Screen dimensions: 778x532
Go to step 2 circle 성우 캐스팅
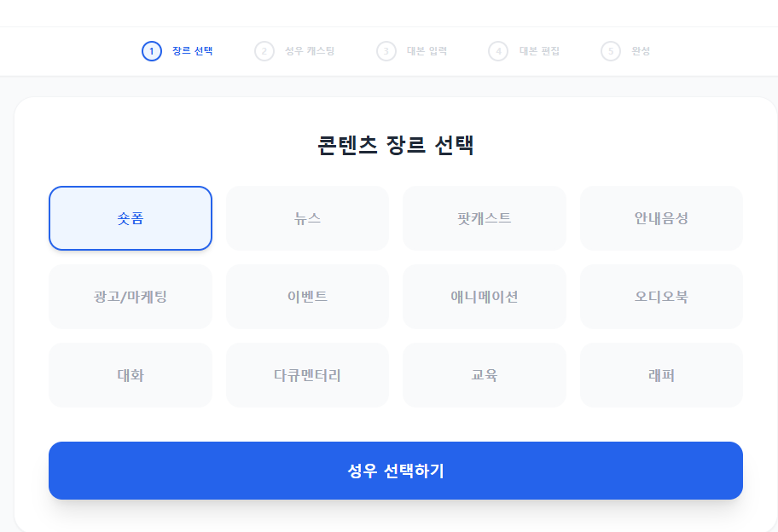coord(264,51)
